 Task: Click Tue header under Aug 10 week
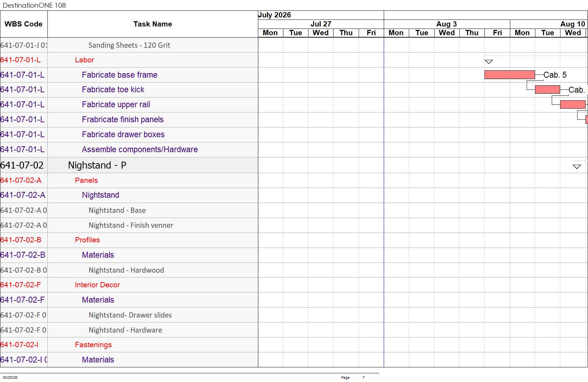(548, 33)
